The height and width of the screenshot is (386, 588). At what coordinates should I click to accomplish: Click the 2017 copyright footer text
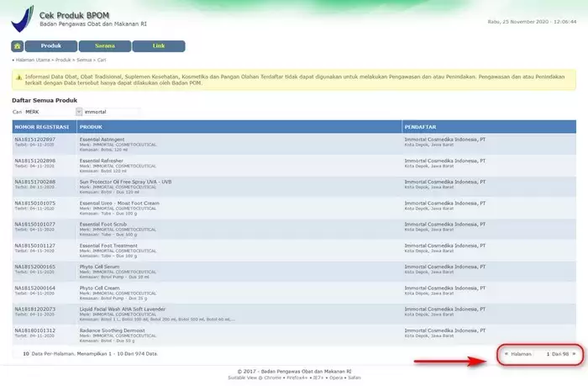pyautogui.click(x=294, y=372)
